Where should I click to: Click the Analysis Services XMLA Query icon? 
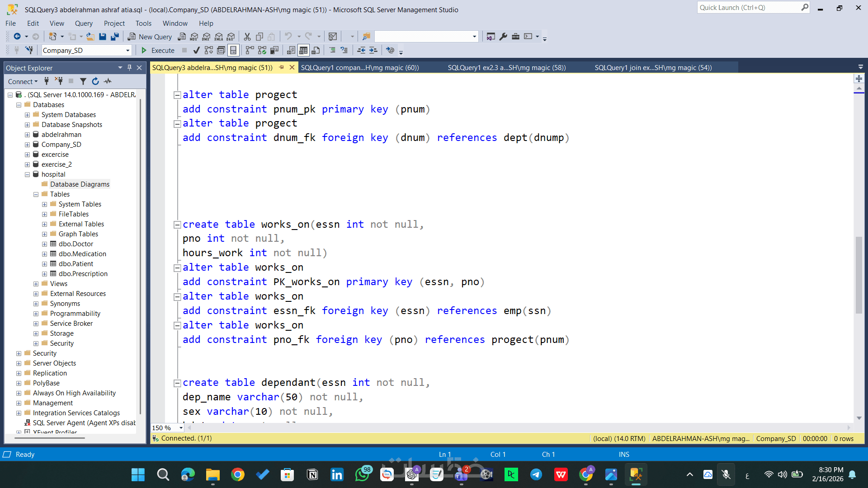pyautogui.click(x=218, y=37)
